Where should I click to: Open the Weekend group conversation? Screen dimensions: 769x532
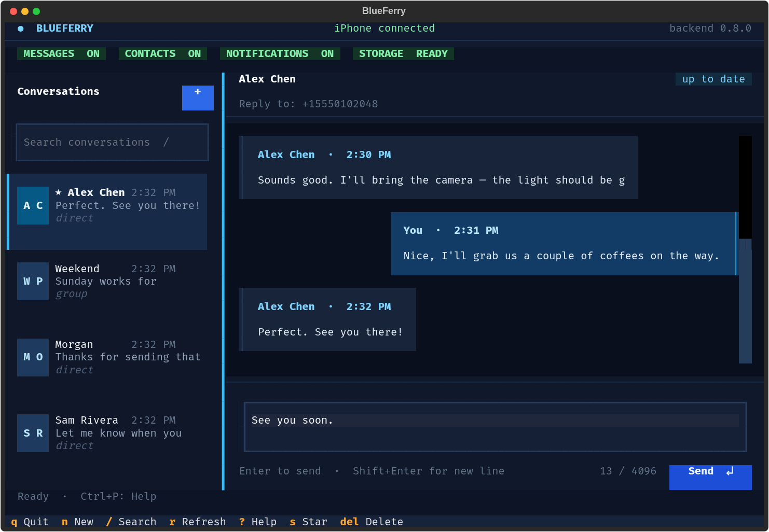point(107,288)
